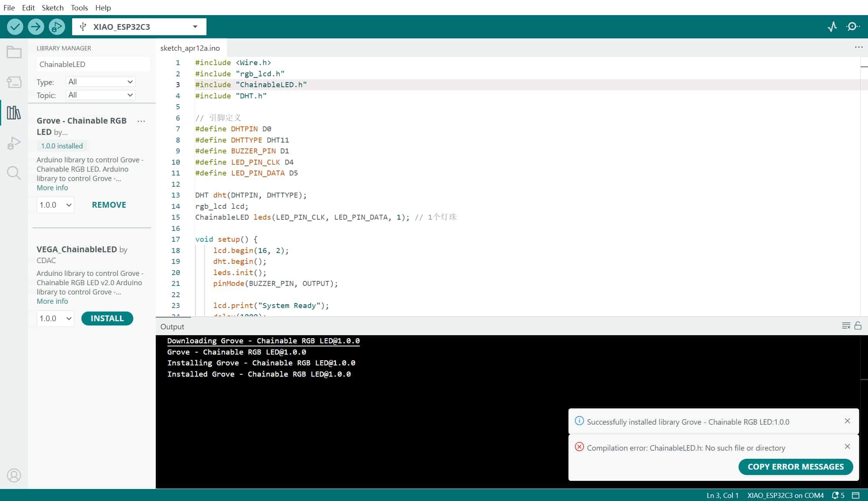
Task: Open the Topic filter dropdown
Action: (x=100, y=95)
